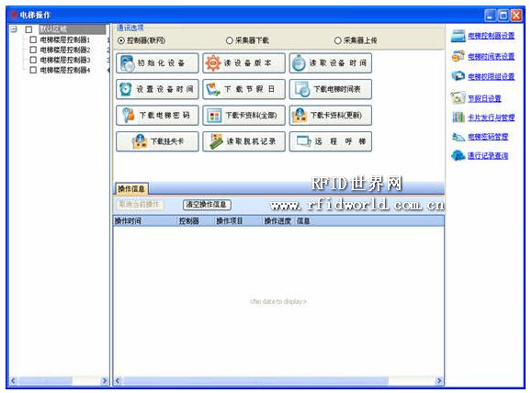This screenshot has height=393, width=532.
Task: Click the 设置设备时间 alarm clock icon
Action: (x=126, y=89)
